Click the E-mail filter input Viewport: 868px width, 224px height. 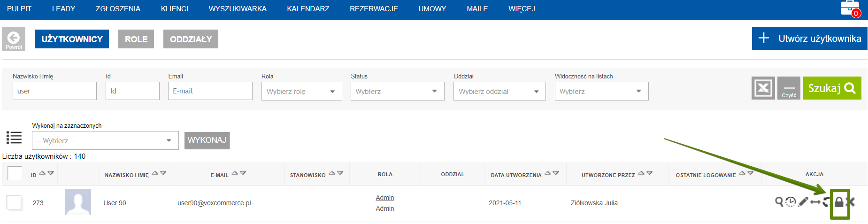click(x=210, y=91)
